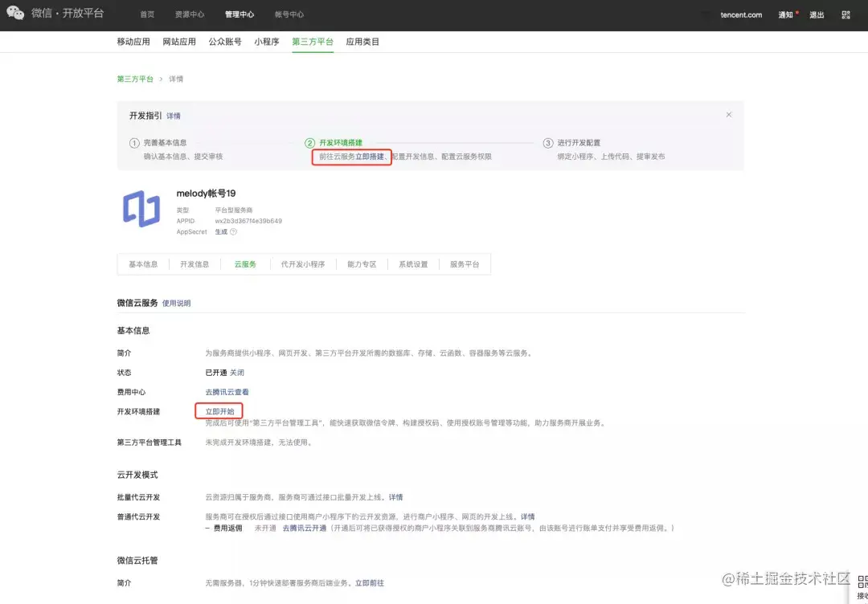Open the 基本信息 section tab

pyautogui.click(x=143, y=264)
